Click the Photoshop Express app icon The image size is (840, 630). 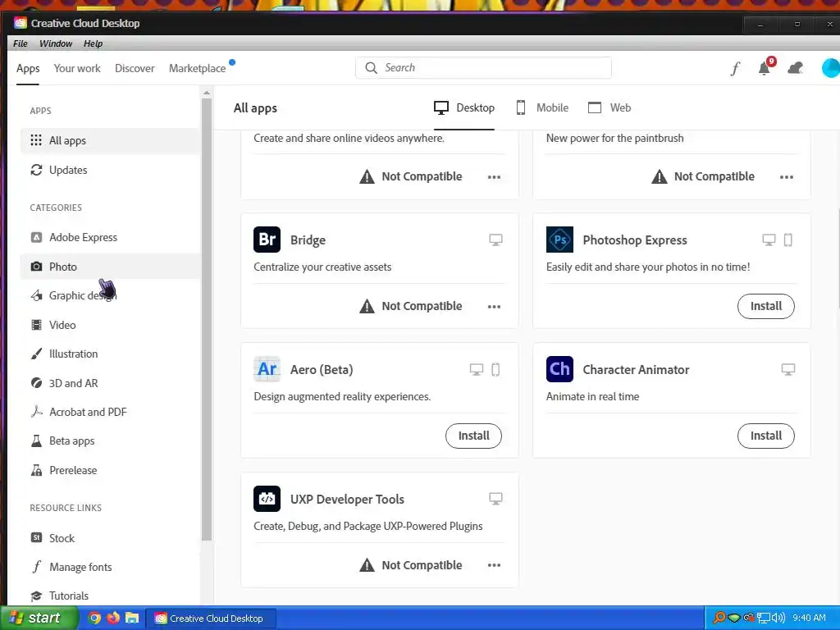(x=559, y=239)
